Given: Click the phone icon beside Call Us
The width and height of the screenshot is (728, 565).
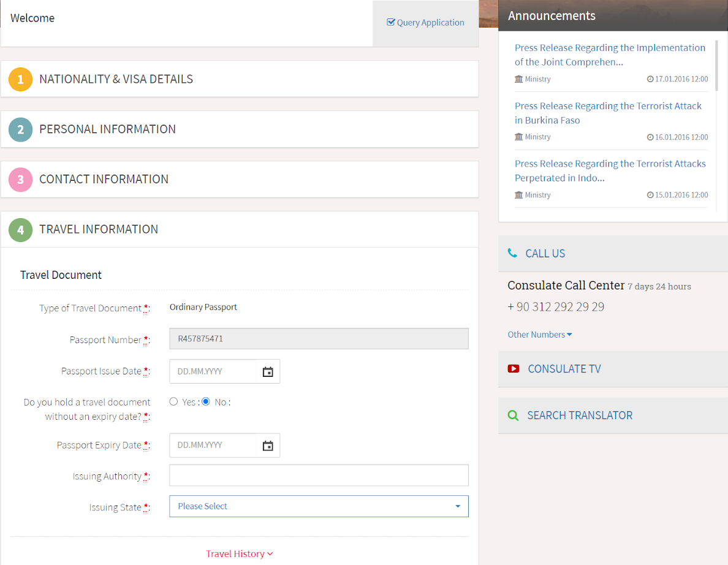Looking at the screenshot, I should coord(512,253).
